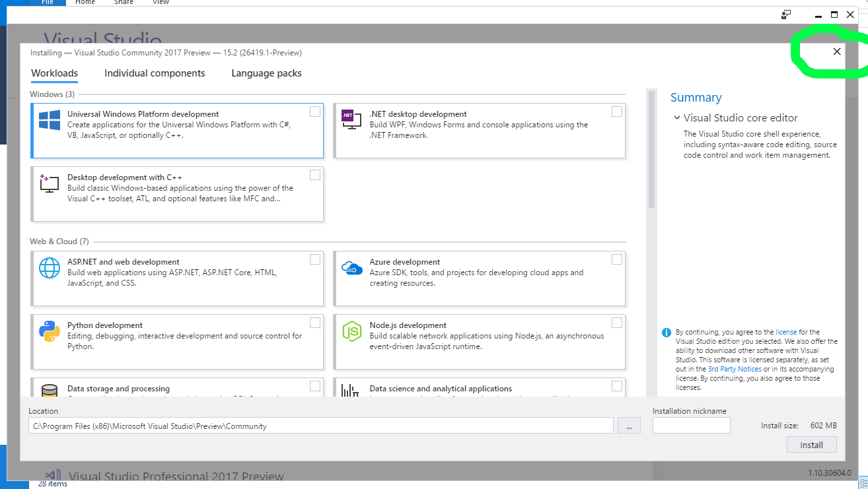Click the workloads list vertical scrollbar
The width and height of the screenshot is (868, 489).
coord(651,149)
